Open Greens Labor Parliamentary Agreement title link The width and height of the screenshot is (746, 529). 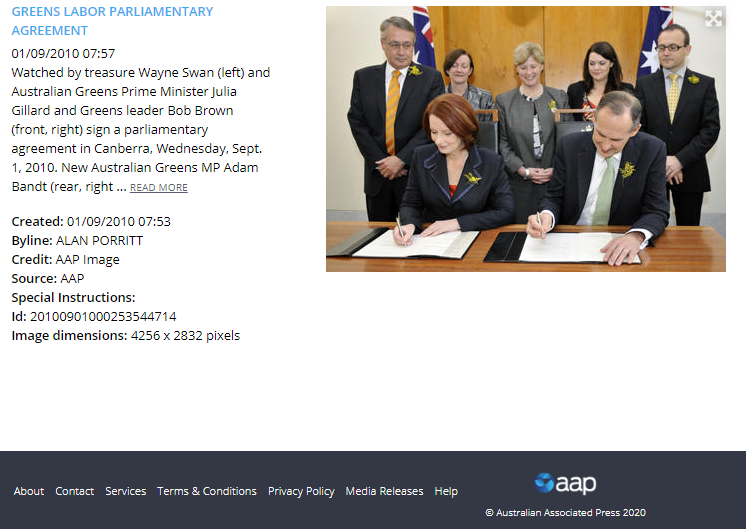click(112, 21)
